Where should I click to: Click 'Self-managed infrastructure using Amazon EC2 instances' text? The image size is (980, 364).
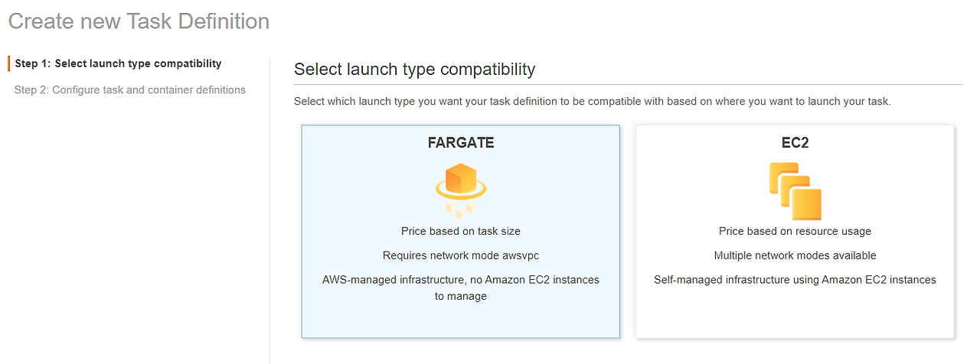pyautogui.click(x=795, y=280)
